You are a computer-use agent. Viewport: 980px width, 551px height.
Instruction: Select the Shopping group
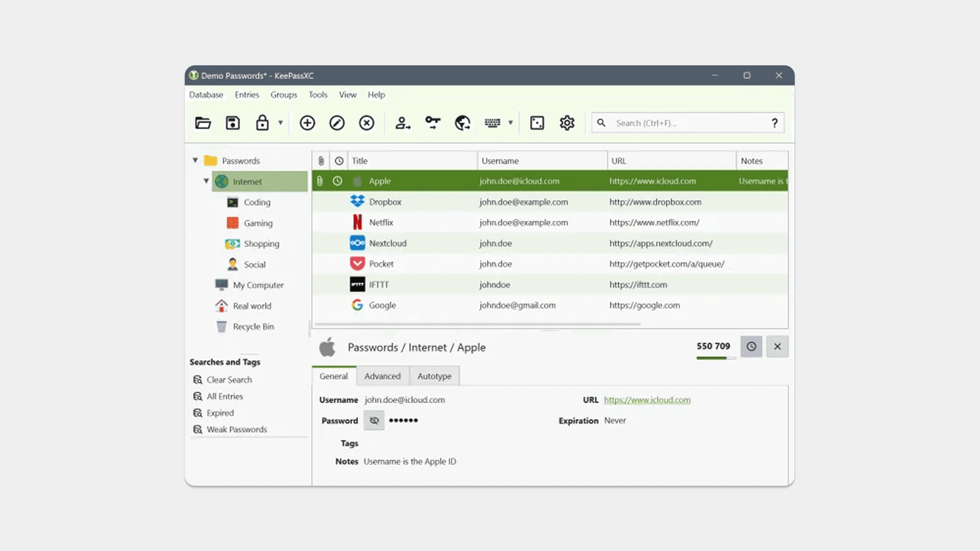click(261, 244)
